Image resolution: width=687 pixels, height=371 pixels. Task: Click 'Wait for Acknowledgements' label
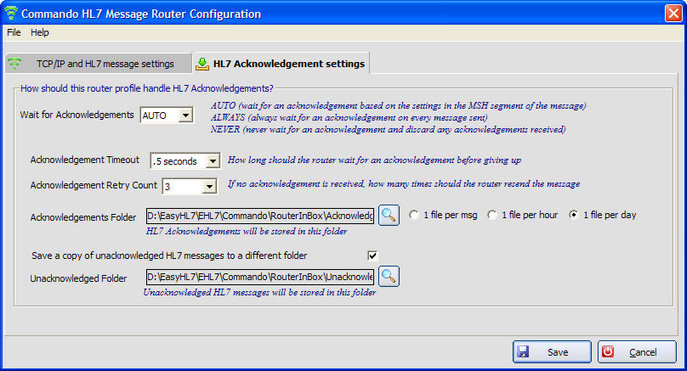coord(77,115)
